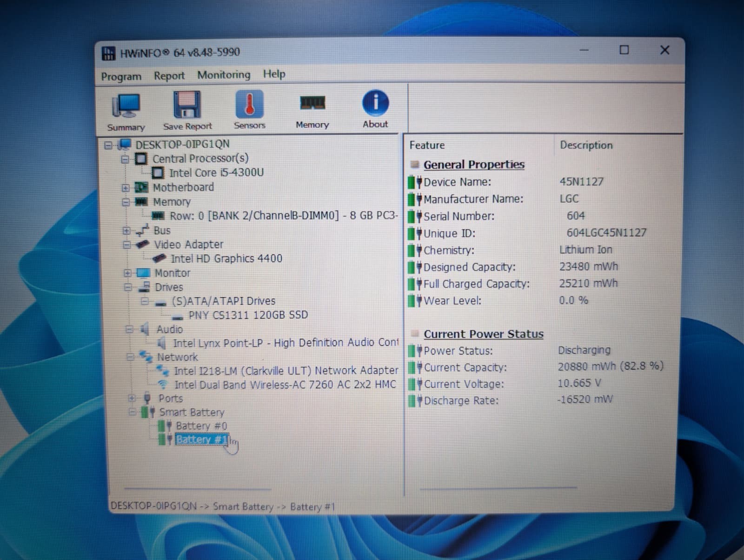Image resolution: width=744 pixels, height=560 pixels.
Task: Click the Network tree icon
Action: tap(146, 357)
